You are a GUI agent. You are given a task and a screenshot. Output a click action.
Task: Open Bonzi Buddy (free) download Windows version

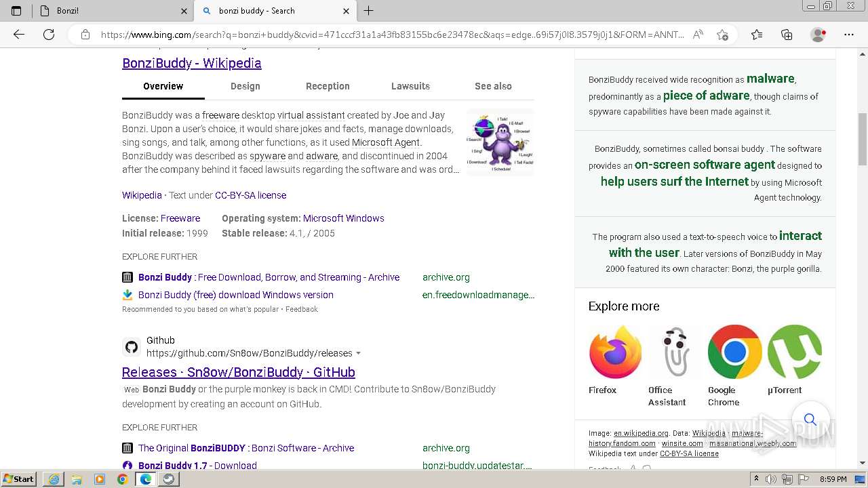coord(236,295)
